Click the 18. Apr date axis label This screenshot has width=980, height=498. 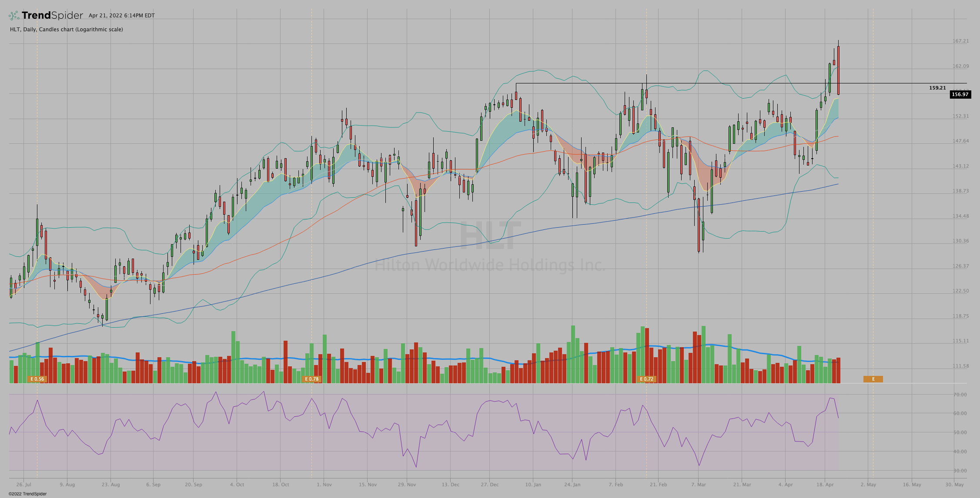[x=825, y=485]
